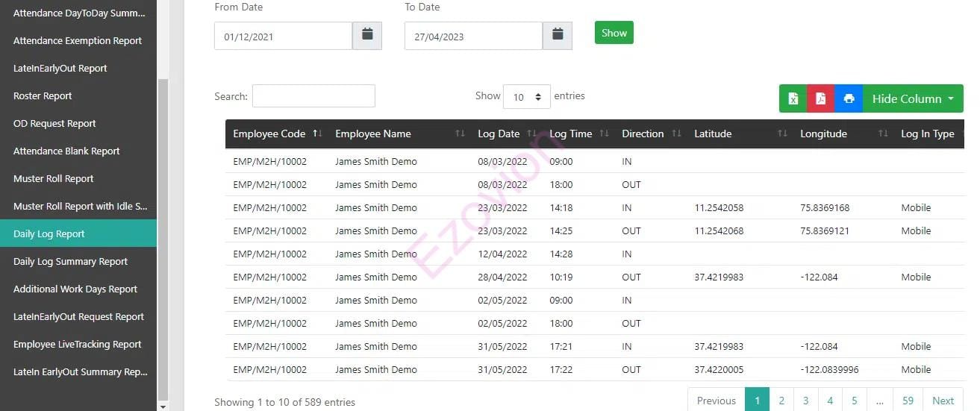This screenshot has height=411, width=980.
Task: Go to page 2
Action: point(781,400)
